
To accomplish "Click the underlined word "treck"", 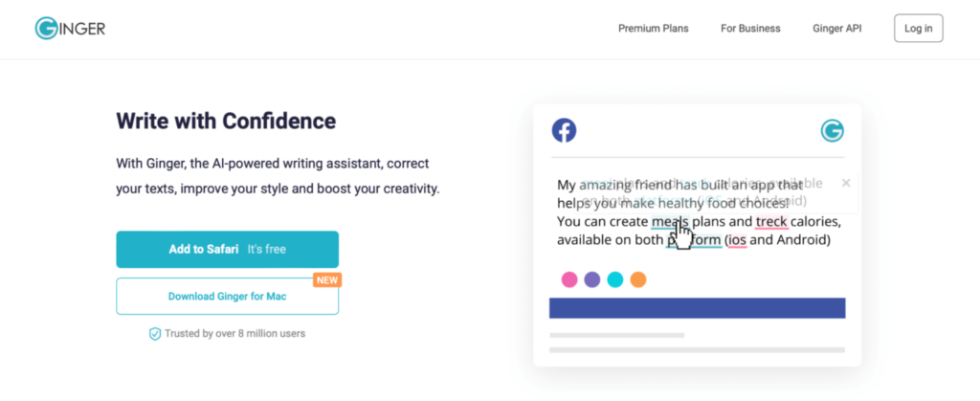I will point(772,222).
